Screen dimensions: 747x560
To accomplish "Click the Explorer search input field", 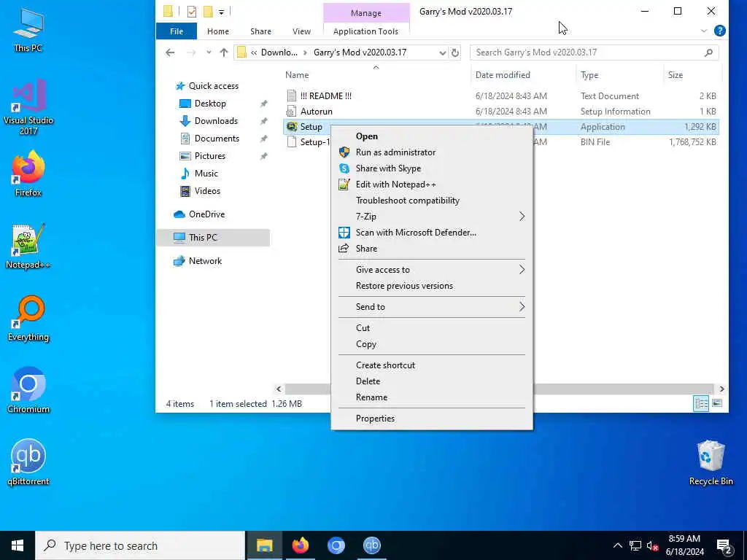I will [x=587, y=52].
